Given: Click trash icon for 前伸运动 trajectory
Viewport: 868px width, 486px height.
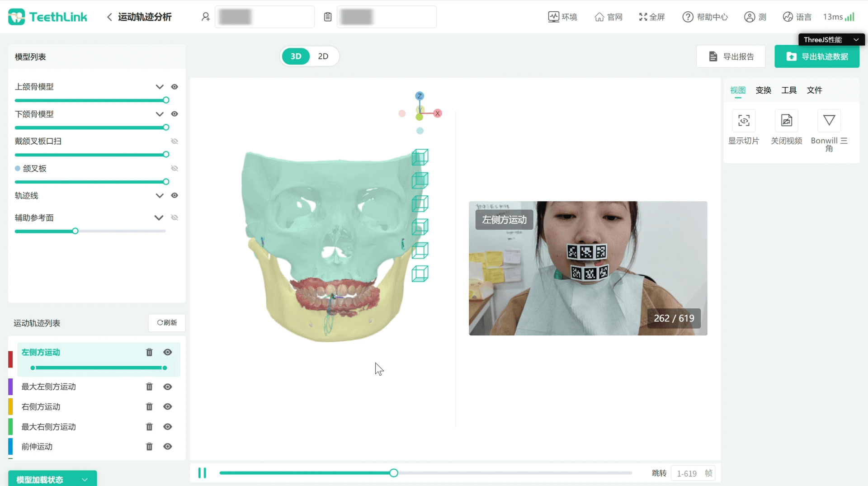Looking at the screenshot, I should pyautogui.click(x=149, y=447).
